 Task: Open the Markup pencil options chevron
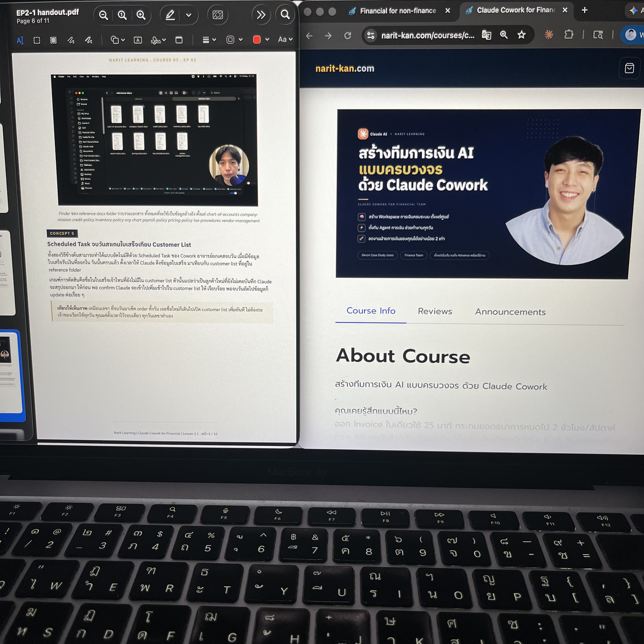189,15
